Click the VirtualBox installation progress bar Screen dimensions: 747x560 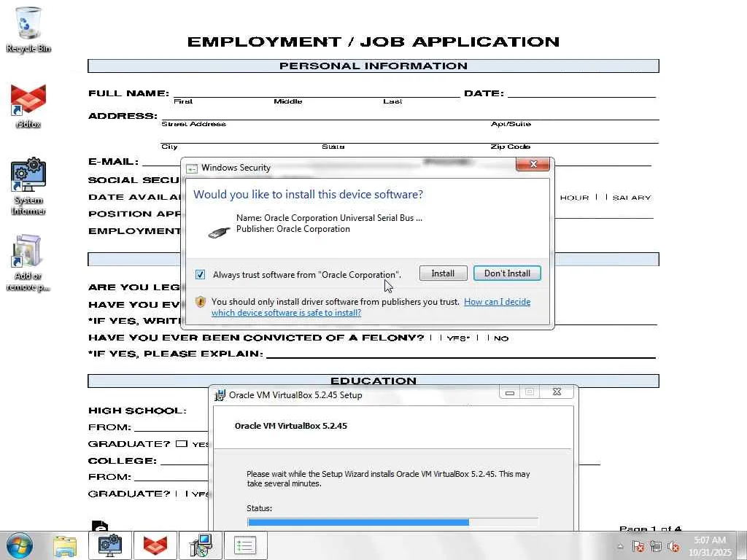[x=393, y=522]
